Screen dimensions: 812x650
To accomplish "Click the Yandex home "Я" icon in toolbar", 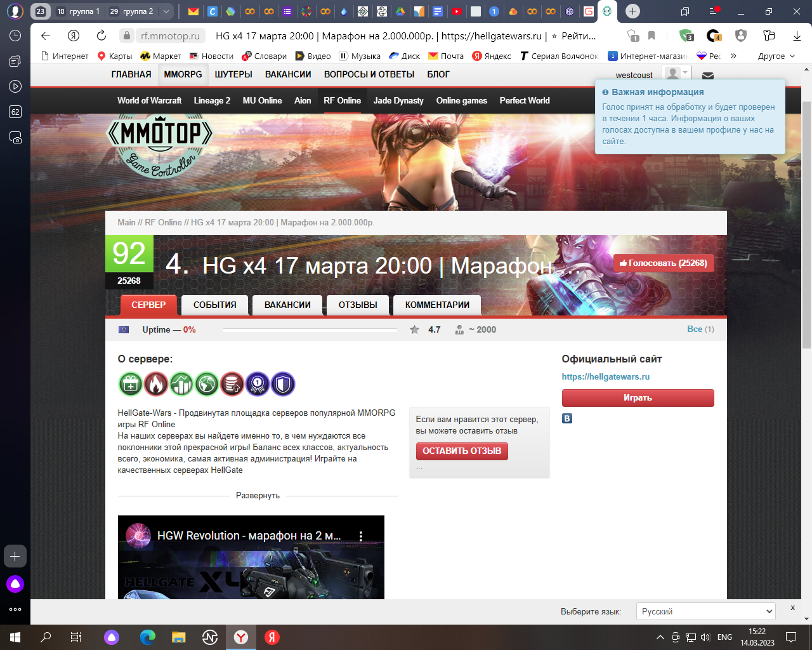I will point(74,36).
